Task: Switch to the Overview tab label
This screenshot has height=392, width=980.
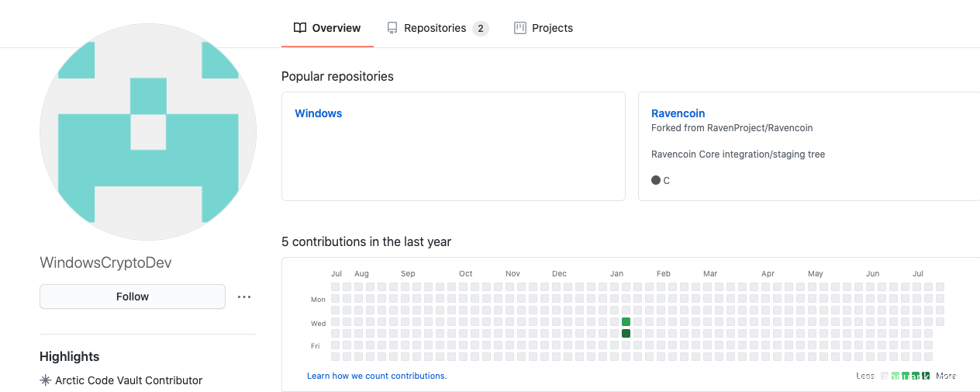Action: tap(336, 28)
